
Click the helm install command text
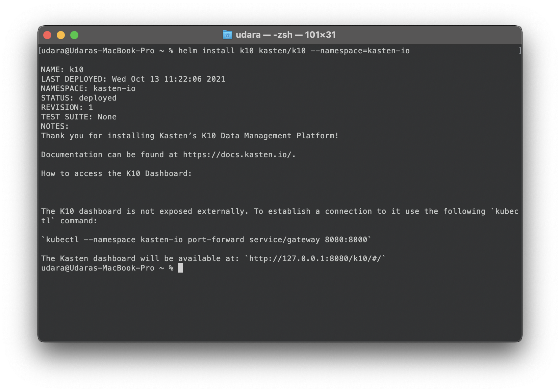(x=294, y=51)
